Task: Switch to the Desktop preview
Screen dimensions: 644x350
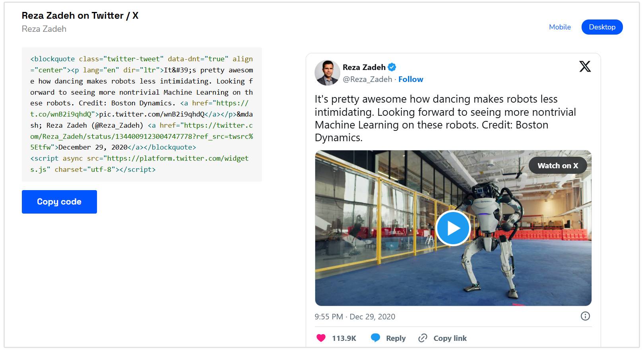Action: coord(602,27)
